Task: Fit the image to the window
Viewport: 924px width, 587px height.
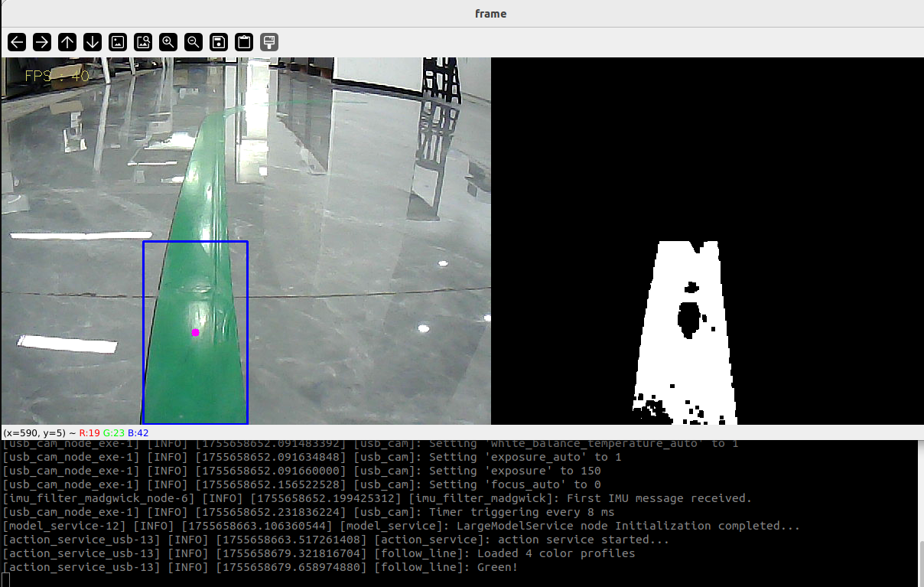Action: coord(143,42)
